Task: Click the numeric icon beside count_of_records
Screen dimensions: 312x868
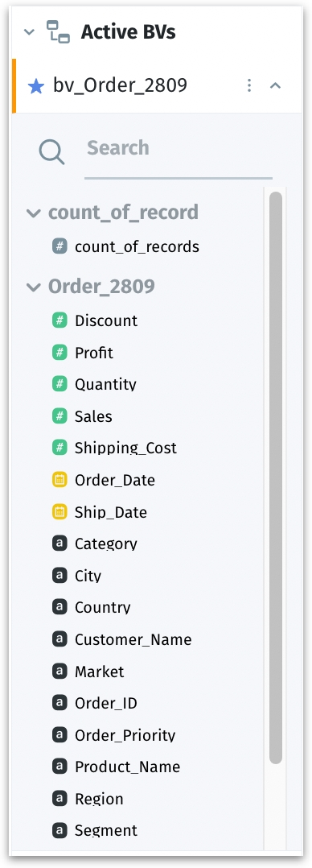Action: coord(60,246)
